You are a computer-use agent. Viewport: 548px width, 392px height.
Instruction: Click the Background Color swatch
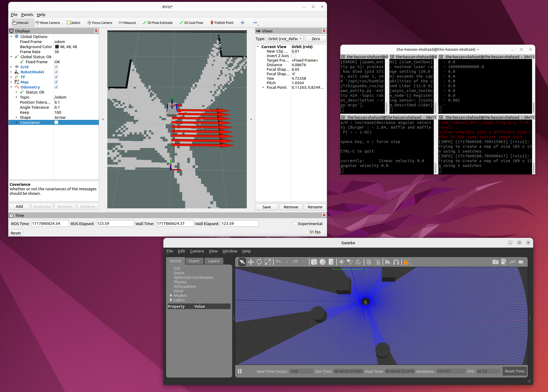pos(57,47)
